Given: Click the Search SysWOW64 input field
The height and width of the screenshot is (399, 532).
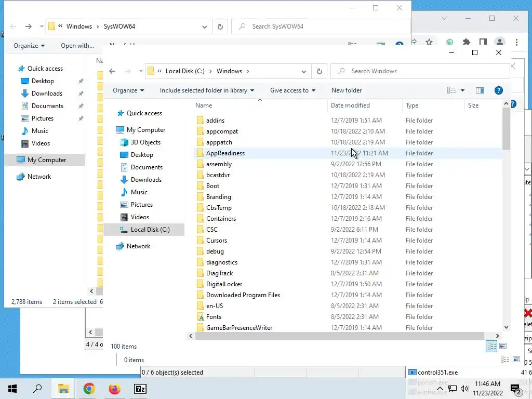Looking at the screenshot, I should tap(321, 26).
